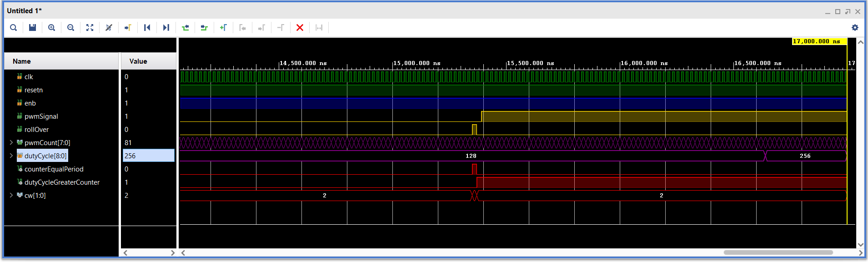Select the counterEqualPeriod signal
The width and height of the screenshot is (868, 262).
pyautogui.click(x=54, y=169)
